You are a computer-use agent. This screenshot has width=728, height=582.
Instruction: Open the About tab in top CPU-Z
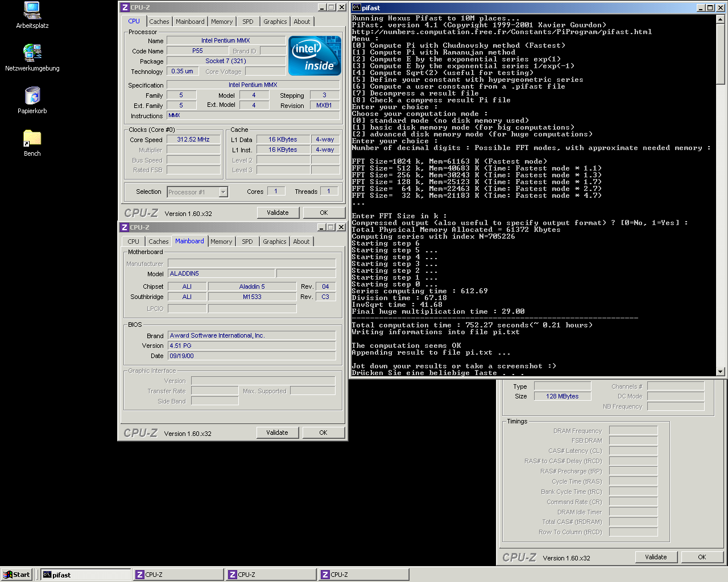click(302, 22)
